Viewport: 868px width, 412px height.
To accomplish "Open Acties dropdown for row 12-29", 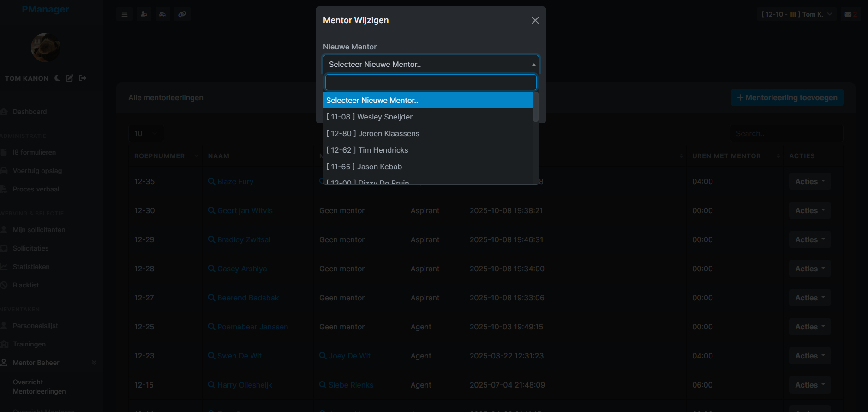I will click(810, 239).
